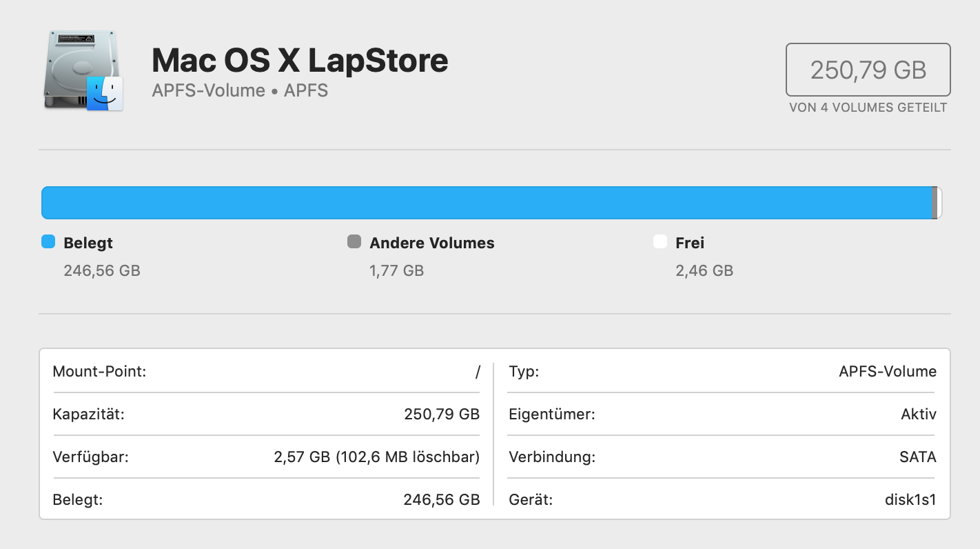Click the Gerät: row label
The image size is (980, 549).
click(531, 500)
